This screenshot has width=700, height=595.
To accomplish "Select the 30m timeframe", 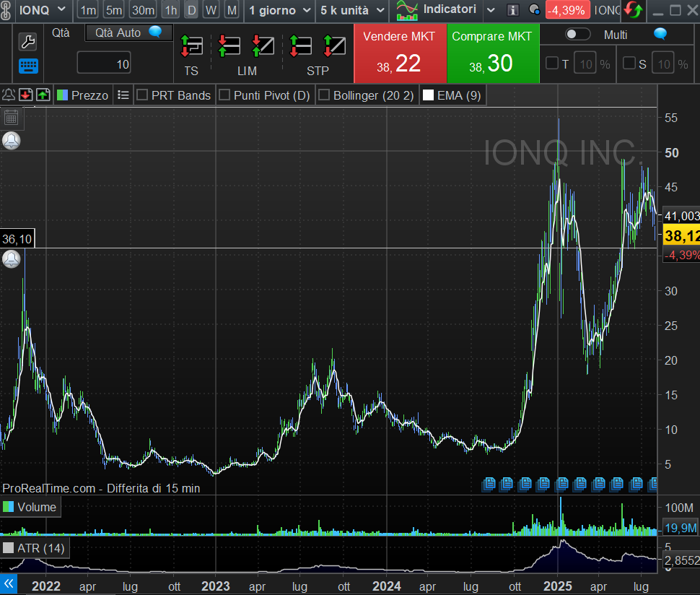I will tap(143, 10).
